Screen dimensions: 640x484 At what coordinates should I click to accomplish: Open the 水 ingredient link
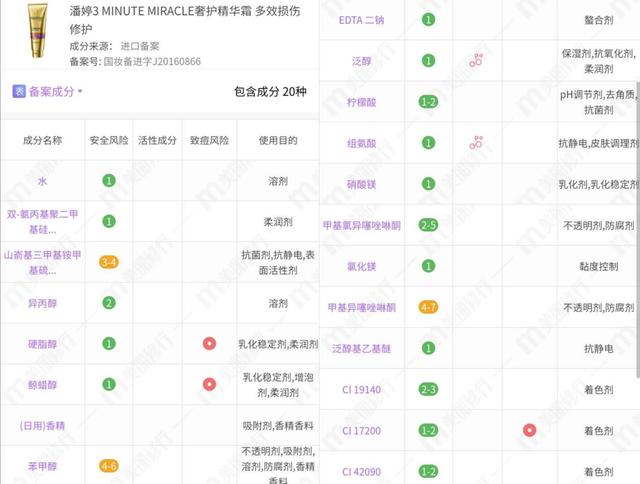[x=42, y=181]
